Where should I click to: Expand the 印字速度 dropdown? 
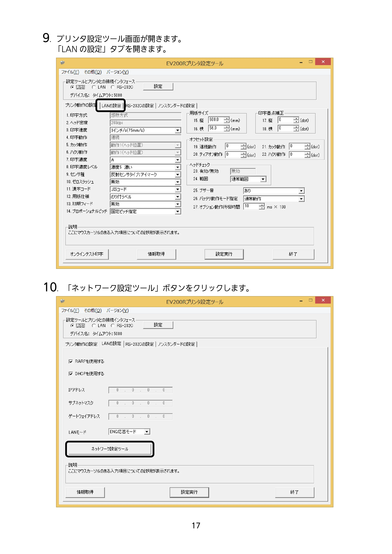tap(178, 130)
